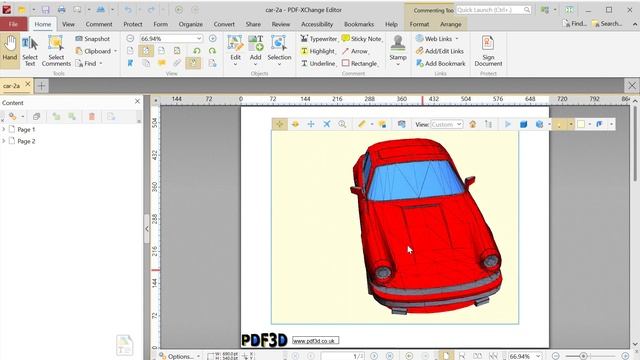Open a new document tab with plus
The height and width of the screenshot is (360, 640).
(41, 86)
